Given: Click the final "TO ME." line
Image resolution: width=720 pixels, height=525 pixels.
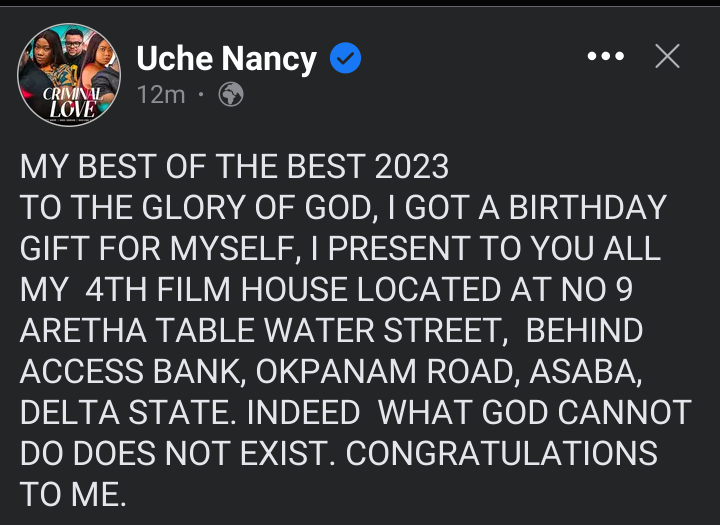Looking at the screenshot, I should tap(73, 494).
